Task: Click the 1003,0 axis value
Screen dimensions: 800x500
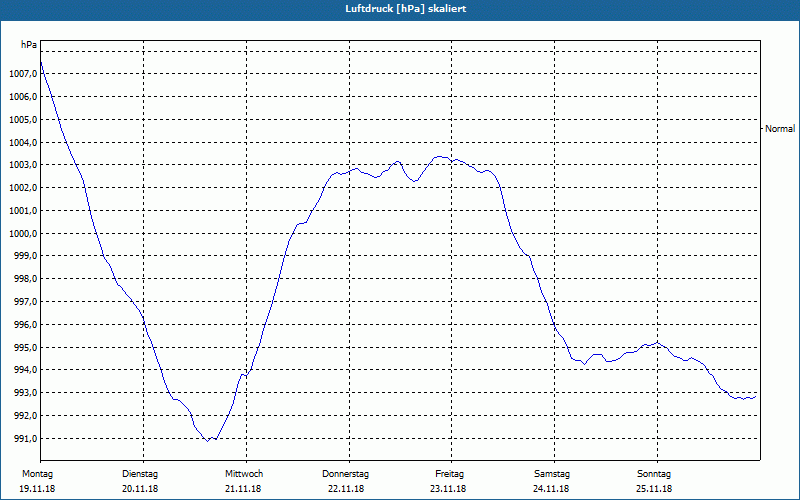Action: point(23,165)
